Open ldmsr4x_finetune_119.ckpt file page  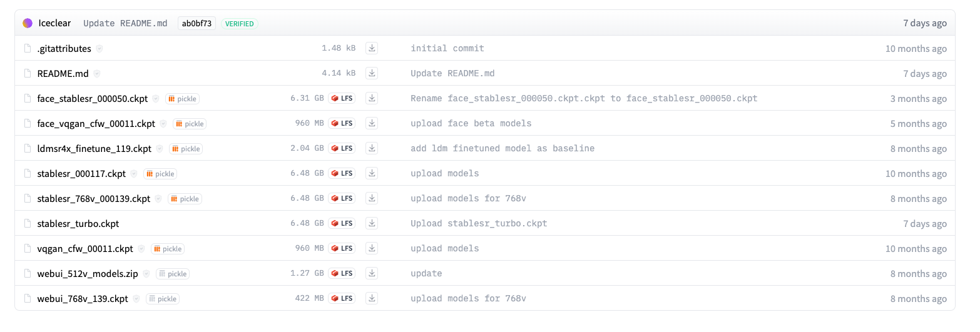(x=94, y=148)
